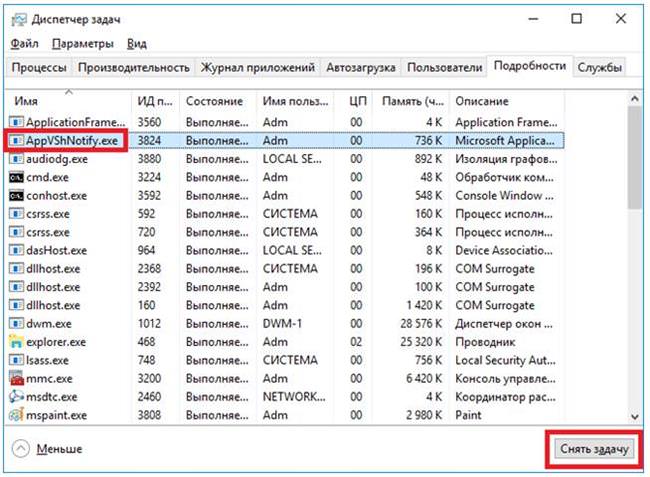This screenshot has height=477, width=650.
Task: Click the Проводник description cell
Action: (x=485, y=342)
